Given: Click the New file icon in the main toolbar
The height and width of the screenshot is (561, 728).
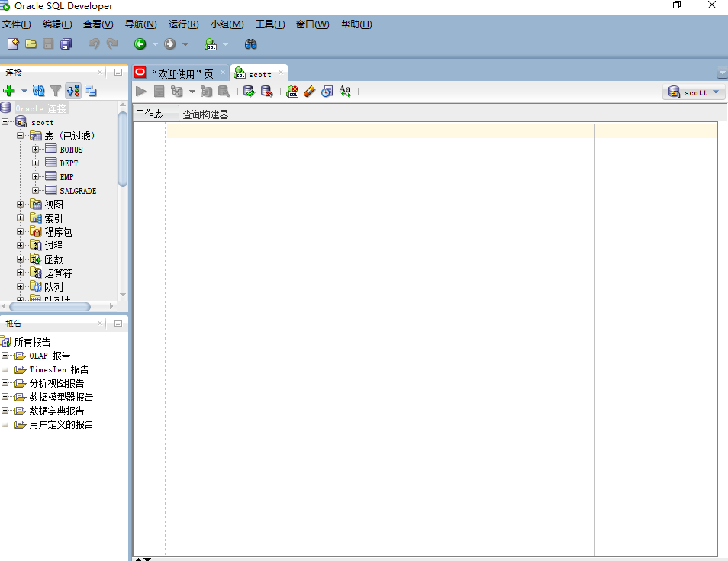Looking at the screenshot, I should 13,44.
